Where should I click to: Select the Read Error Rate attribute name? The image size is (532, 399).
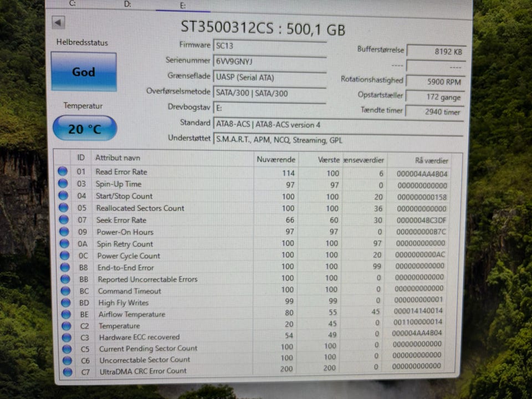click(x=121, y=172)
